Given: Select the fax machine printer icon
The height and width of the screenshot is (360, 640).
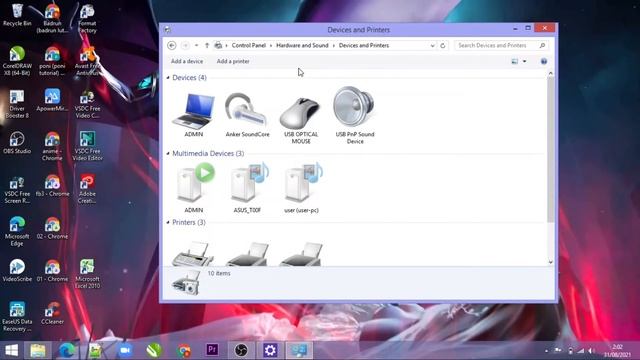Looking at the screenshot, I should 193,253.
